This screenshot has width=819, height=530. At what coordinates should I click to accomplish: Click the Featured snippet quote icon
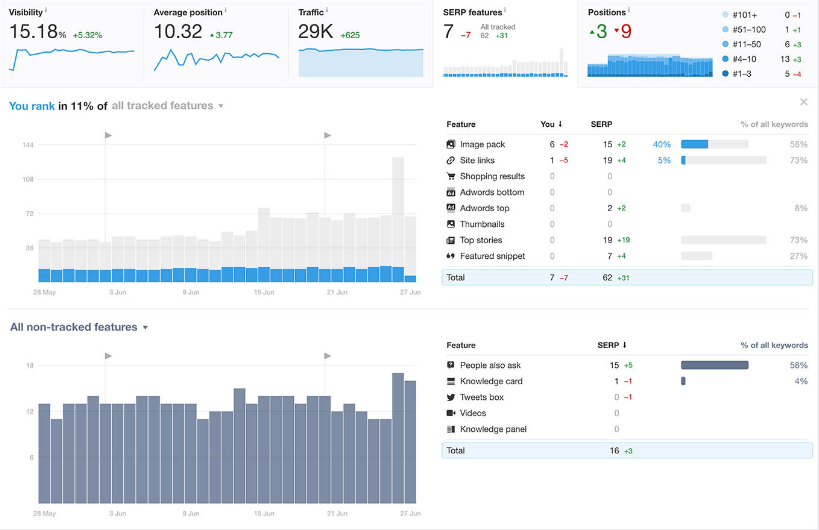[x=451, y=256]
